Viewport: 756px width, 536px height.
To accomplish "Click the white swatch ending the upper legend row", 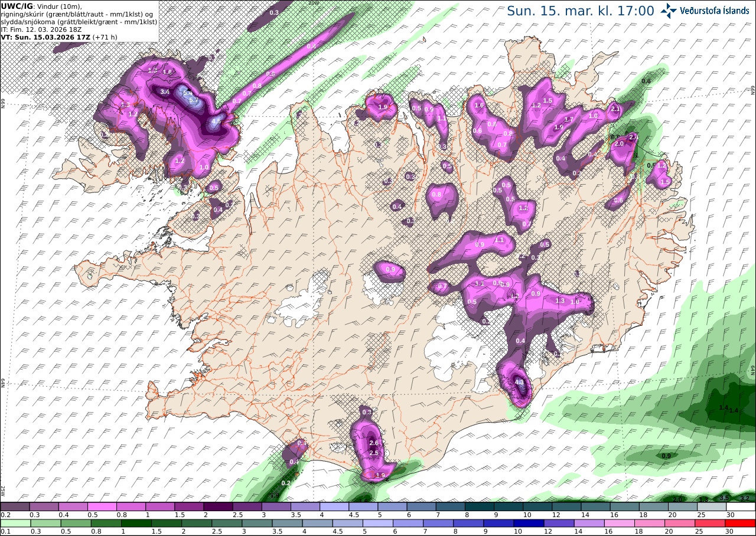I will (741, 506).
